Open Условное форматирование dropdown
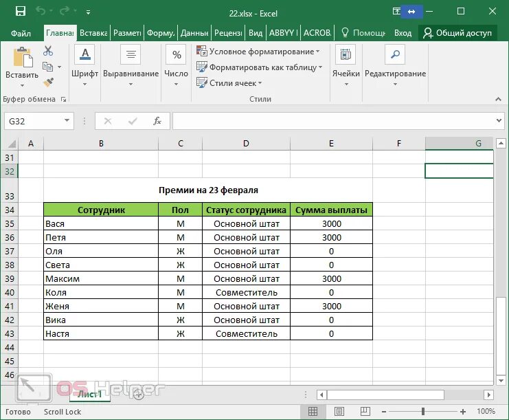The height and width of the screenshot is (420, 509). tap(258, 52)
